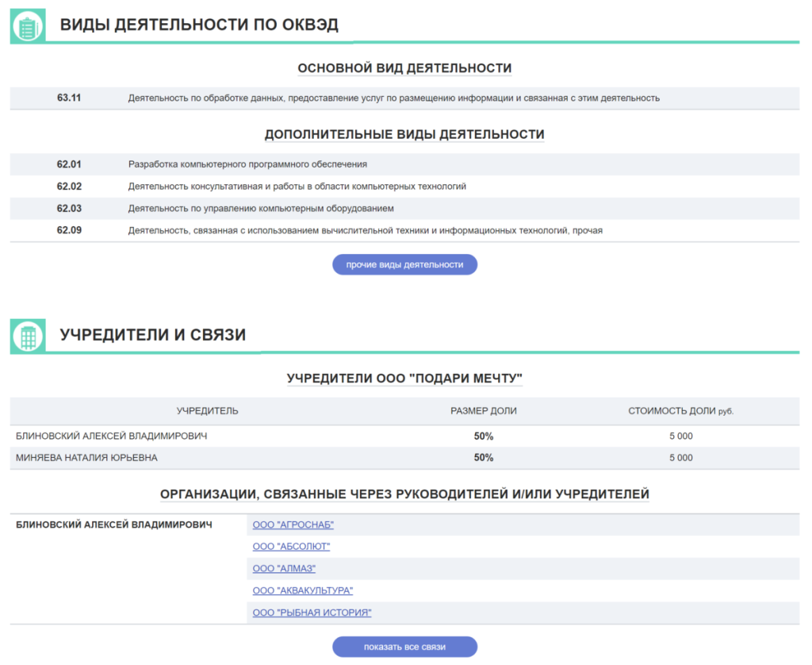This screenshot has width=812, height=665.
Task: Click activity code 62.02
Action: (69, 186)
